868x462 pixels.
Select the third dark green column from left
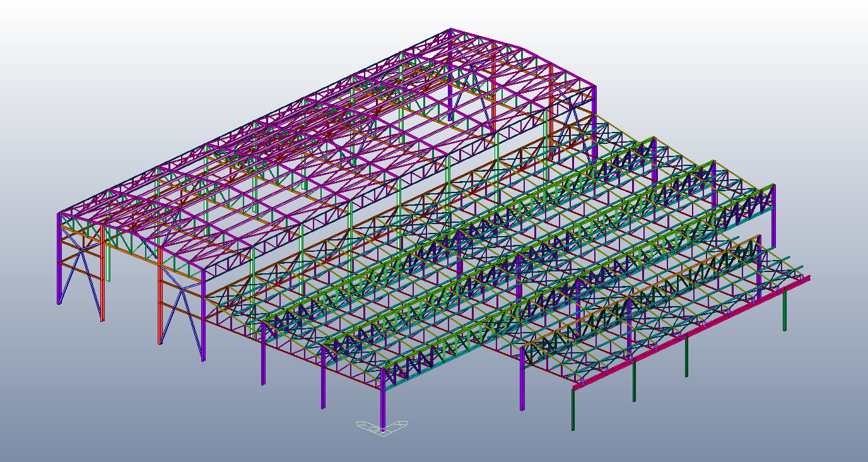686,358
